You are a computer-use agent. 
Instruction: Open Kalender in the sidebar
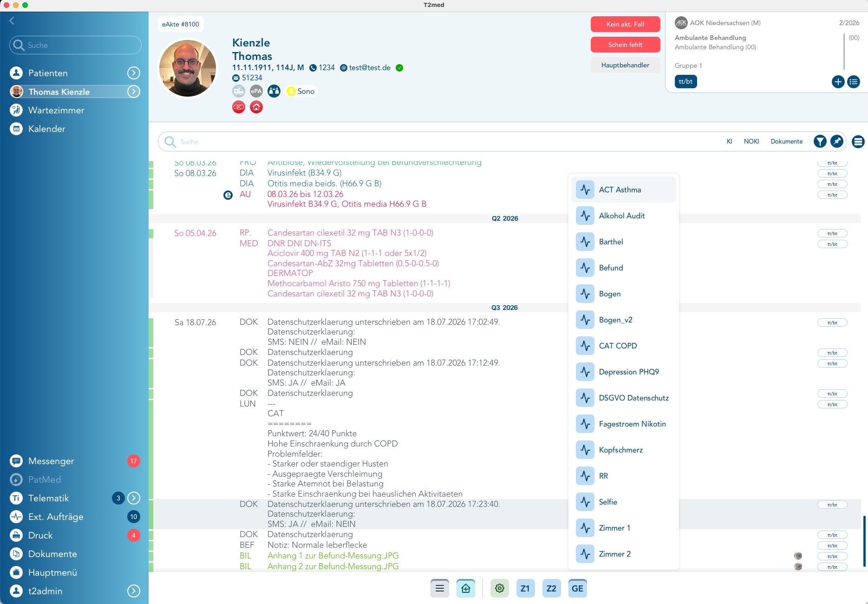click(x=46, y=129)
